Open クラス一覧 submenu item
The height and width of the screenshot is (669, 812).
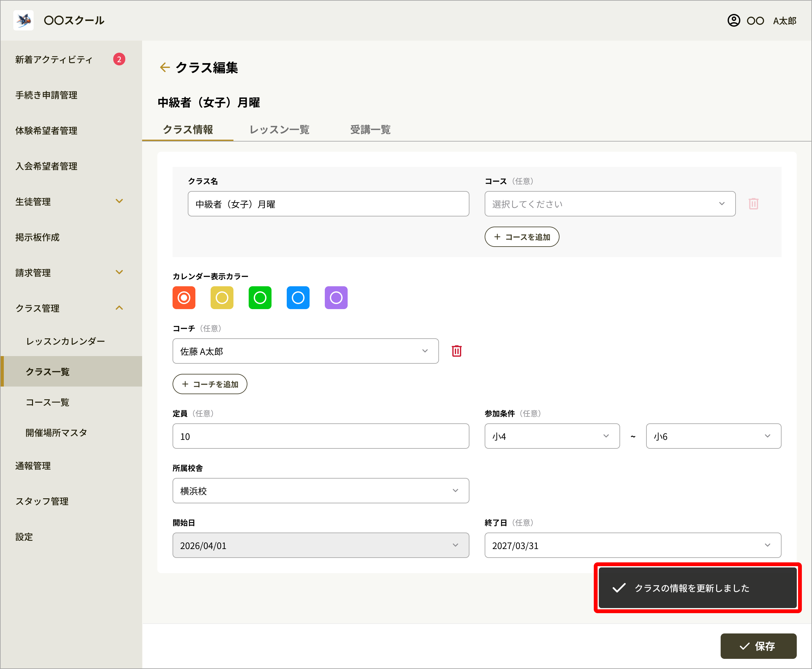[71, 372]
